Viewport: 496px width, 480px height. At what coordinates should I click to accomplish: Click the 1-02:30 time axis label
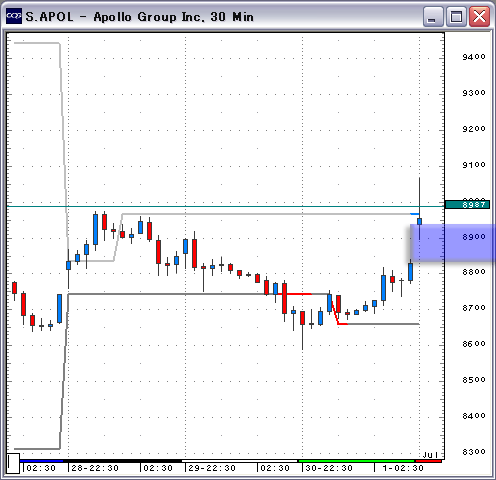click(x=403, y=468)
